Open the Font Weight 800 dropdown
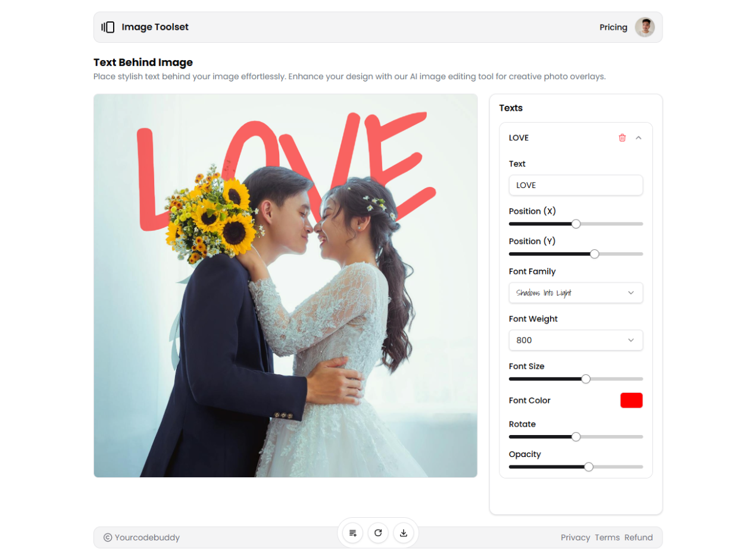 tap(576, 340)
